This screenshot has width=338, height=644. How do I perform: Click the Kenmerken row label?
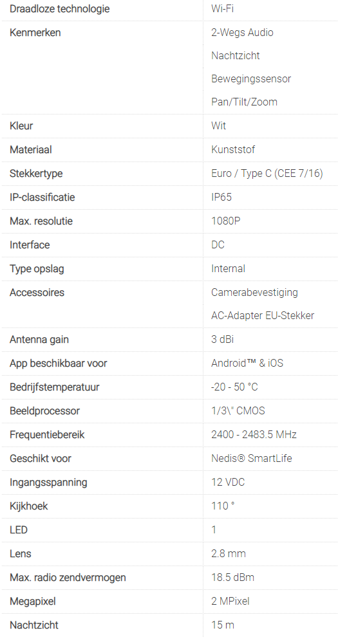pos(35,32)
